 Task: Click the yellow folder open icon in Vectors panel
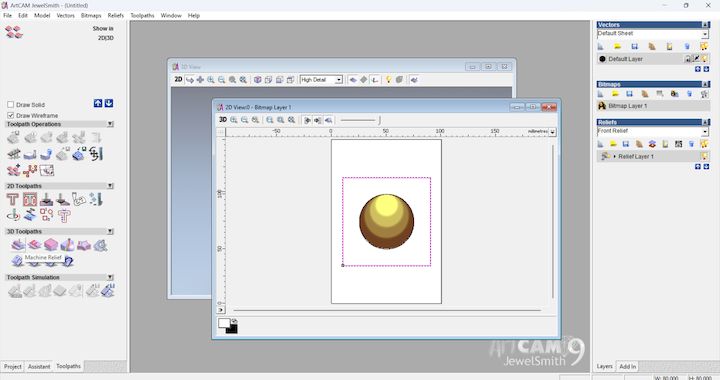[618, 46]
